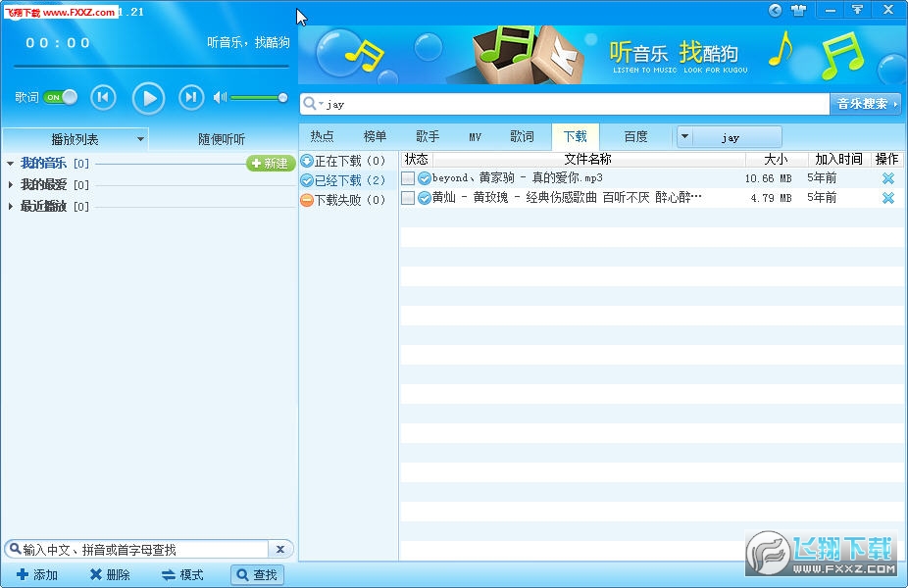Check the checkbox beside the 黄灿 黄玫瑰 song
The height and width of the screenshot is (588, 908).
(407, 197)
